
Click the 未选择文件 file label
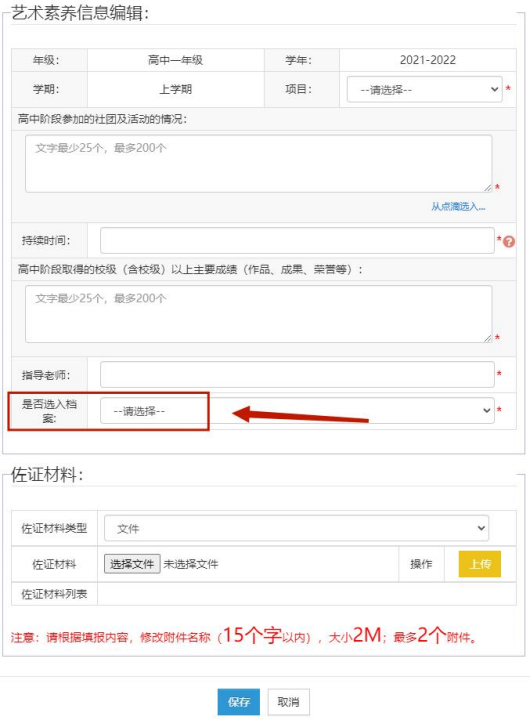coord(191,564)
